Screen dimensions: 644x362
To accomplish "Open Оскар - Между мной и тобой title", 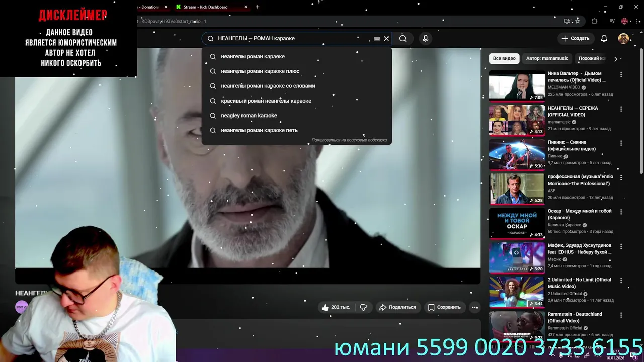I will pos(580,214).
